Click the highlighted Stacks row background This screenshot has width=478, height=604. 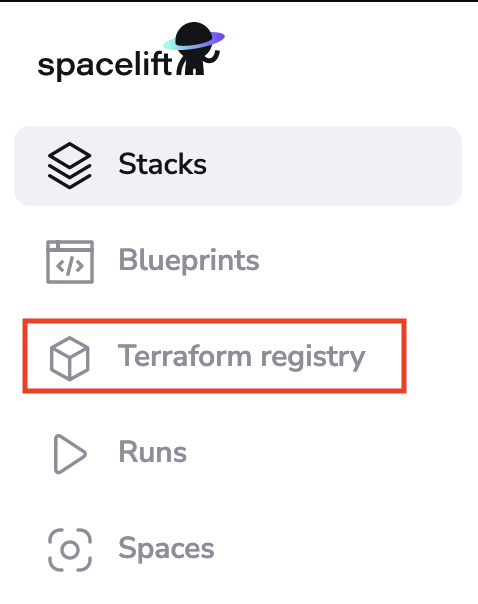click(x=238, y=166)
